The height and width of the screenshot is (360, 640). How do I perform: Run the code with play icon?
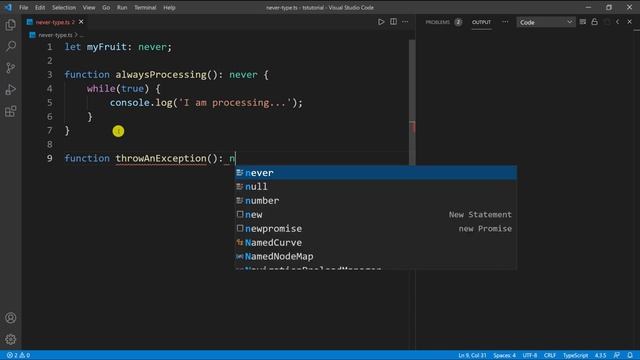(381, 22)
